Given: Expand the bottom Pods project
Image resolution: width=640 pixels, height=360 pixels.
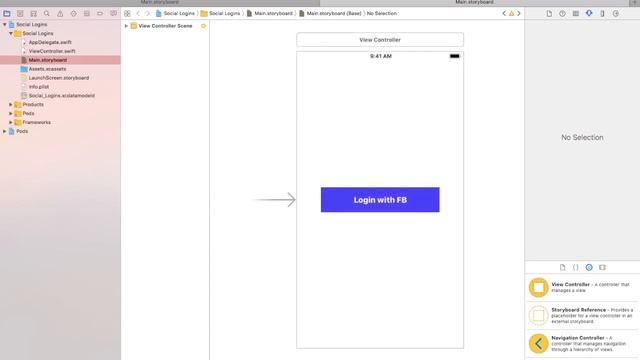Looking at the screenshot, I should tap(4, 131).
